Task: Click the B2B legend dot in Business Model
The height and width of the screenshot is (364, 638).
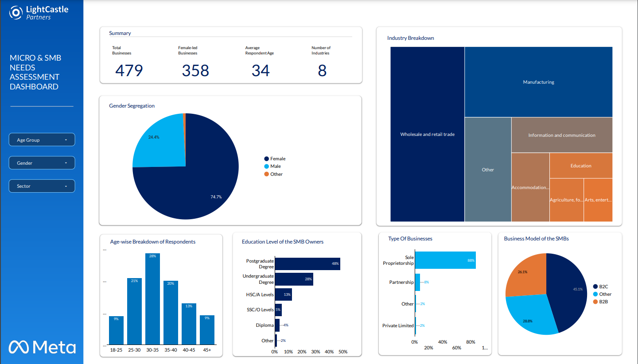Action: click(x=595, y=302)
